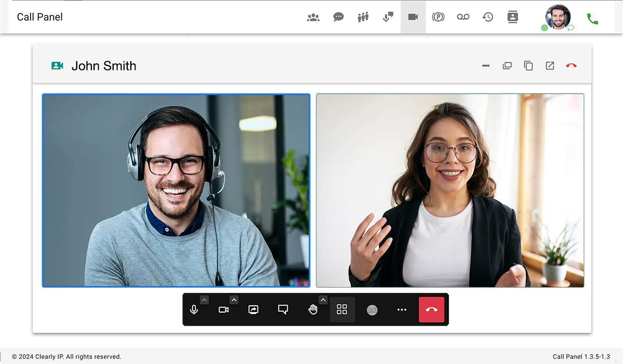Toggle tile view grid layout

pos(342,309)
